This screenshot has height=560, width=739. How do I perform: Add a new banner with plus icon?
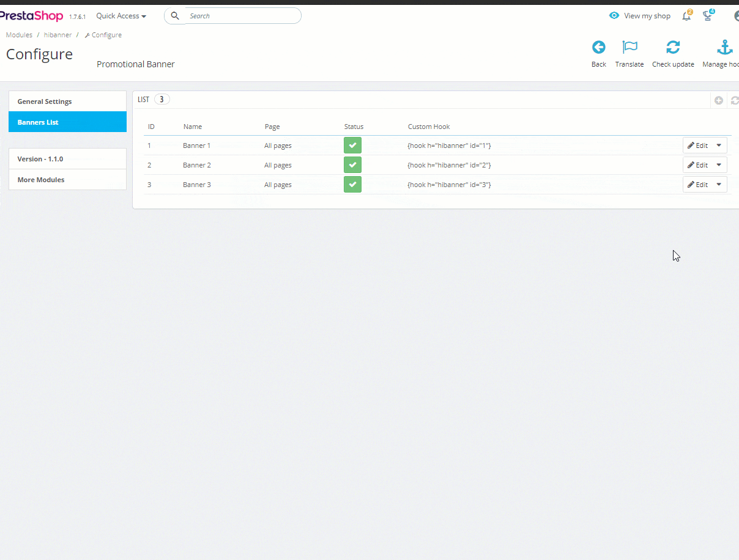pyautogui.click(x=719, y=100)
